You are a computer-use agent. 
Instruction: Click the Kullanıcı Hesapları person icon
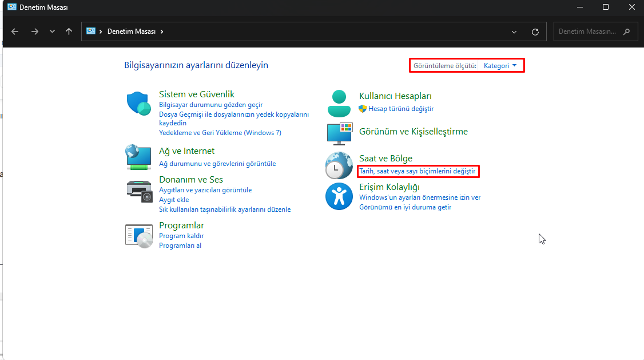pyautogui.click(x=339, y=103)
